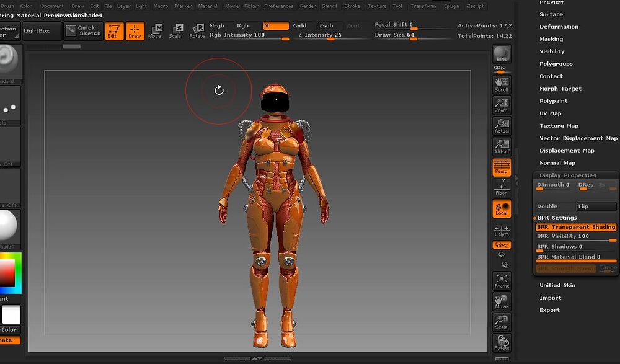
Task: Collapse the Display Properties subpalette
Action: click(567, 175)
